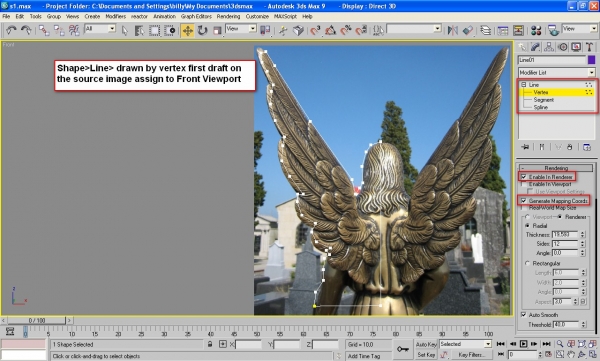Open the File menu
The height and width of the screenshot is (361, 600).
(x=6, y=16)
